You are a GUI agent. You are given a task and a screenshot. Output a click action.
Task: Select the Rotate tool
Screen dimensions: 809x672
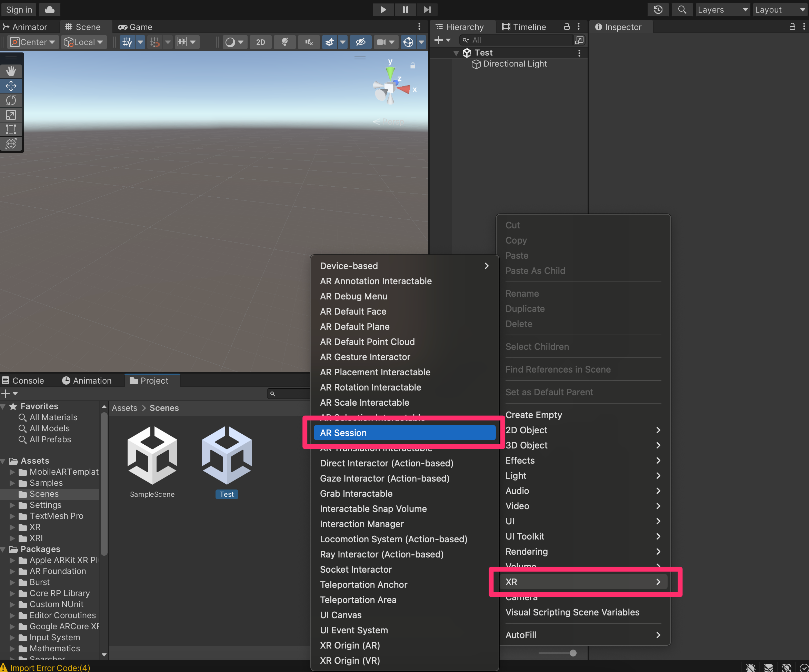[x=11, y=101]
